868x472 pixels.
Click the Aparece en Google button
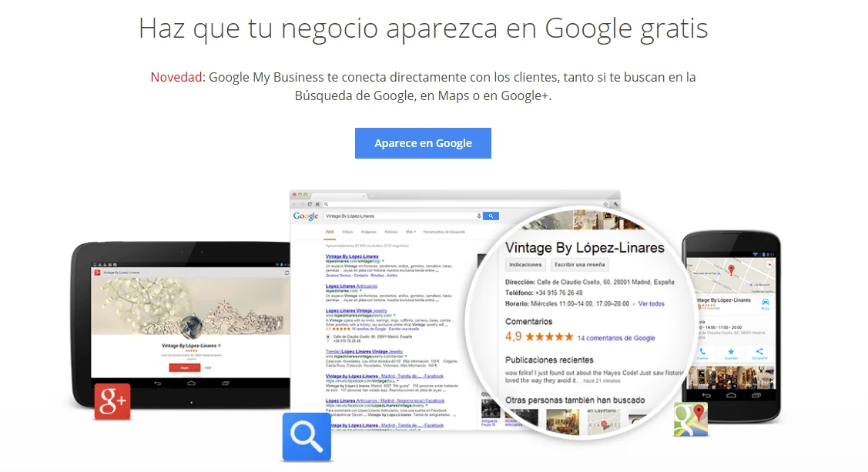pyautogui.click(x=423, y=143)
